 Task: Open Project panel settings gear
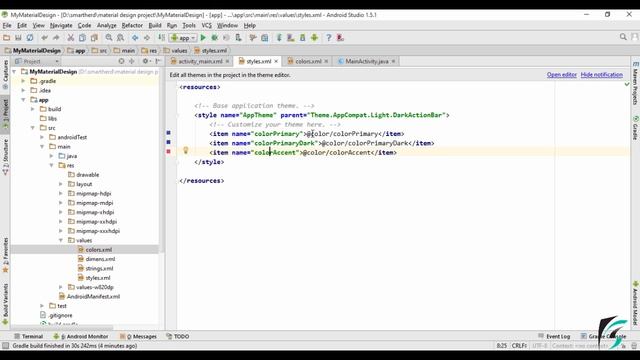[145, 61]
